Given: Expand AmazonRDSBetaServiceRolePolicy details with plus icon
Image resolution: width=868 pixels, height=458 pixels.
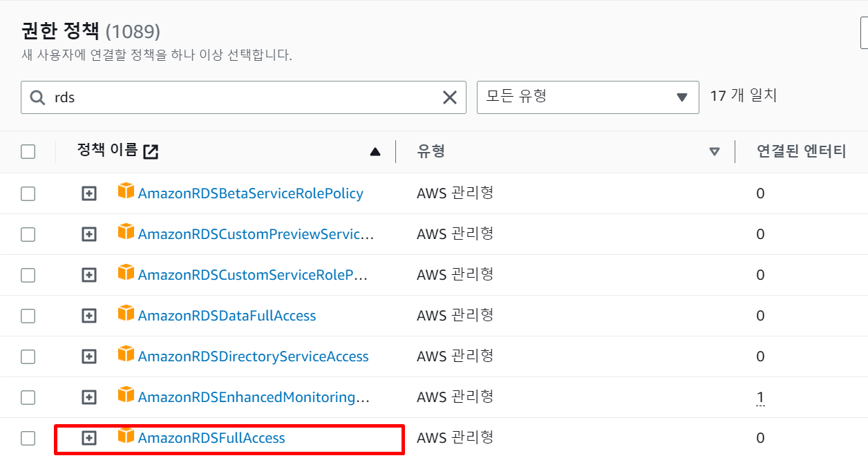Looking at the screenshot, I should pyautogui.click(x=89, y=194).
